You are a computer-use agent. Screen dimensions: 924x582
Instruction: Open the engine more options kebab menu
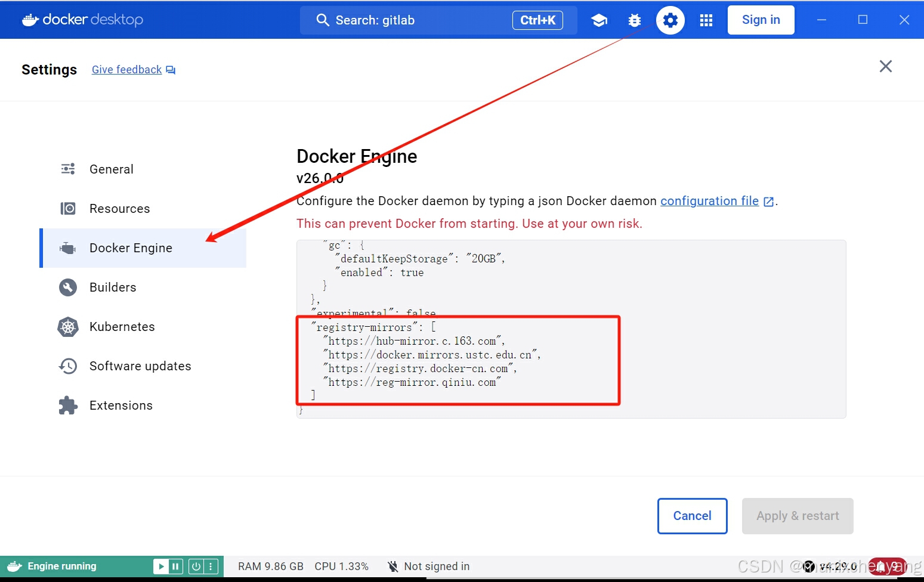211,566
